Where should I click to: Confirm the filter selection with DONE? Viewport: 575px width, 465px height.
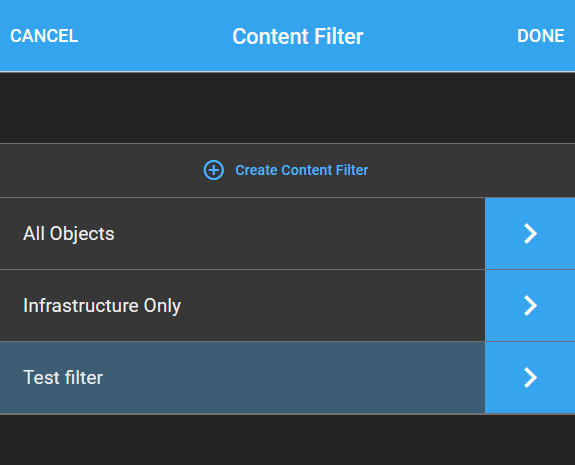tap(541, 36)
